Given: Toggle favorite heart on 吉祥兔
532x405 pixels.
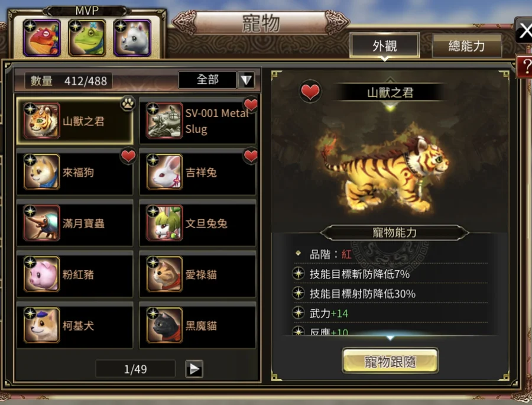Looking at the screenshot, I should click(x=251, y=156).
